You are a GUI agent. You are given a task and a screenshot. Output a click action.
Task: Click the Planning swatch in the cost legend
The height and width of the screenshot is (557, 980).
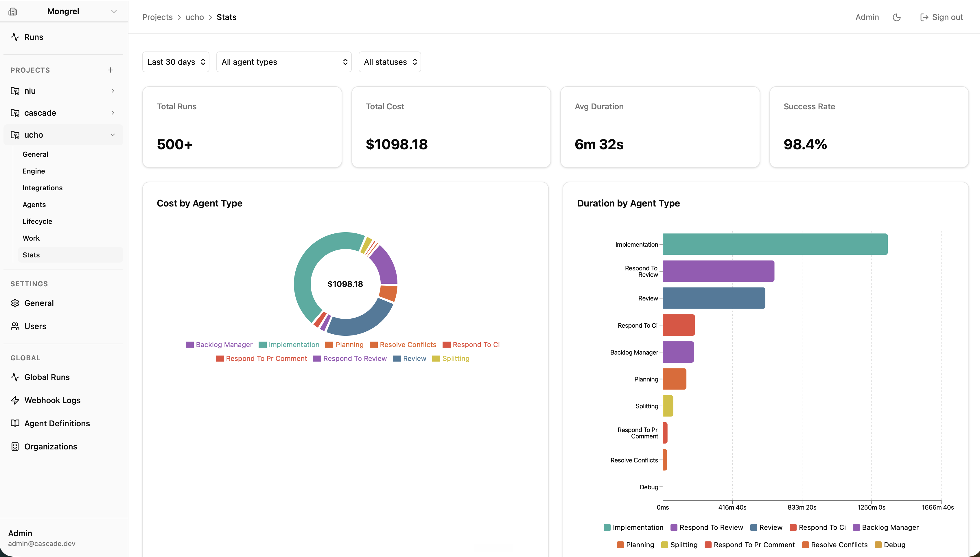[x=329, y=345]
